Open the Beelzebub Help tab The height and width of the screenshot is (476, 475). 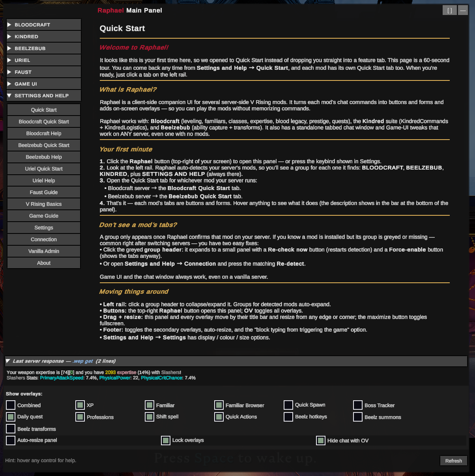pyautogui.click(x=44, y=157)
